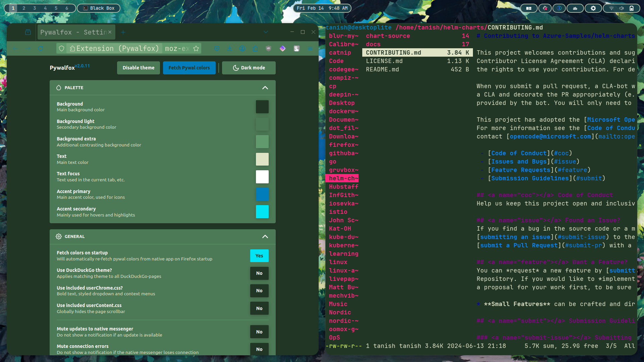Viewport: 644px width, 362px height.
Task: Click the Accent primary blue color swatch
Action: (262, 194)
